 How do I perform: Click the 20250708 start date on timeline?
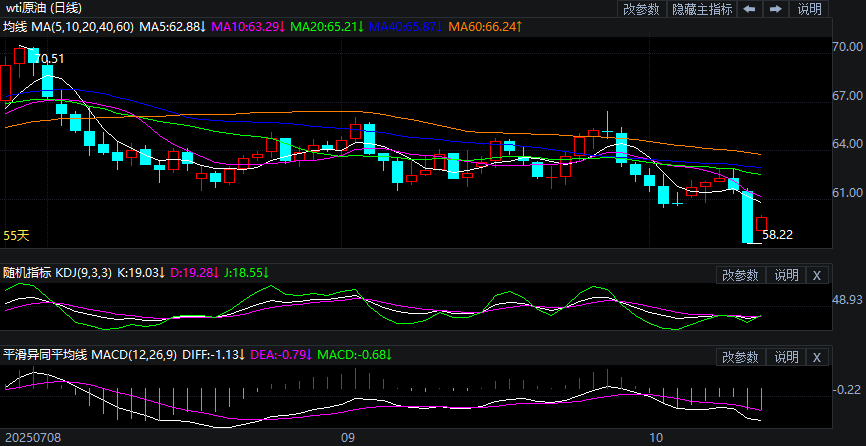[x=32, y=438]
